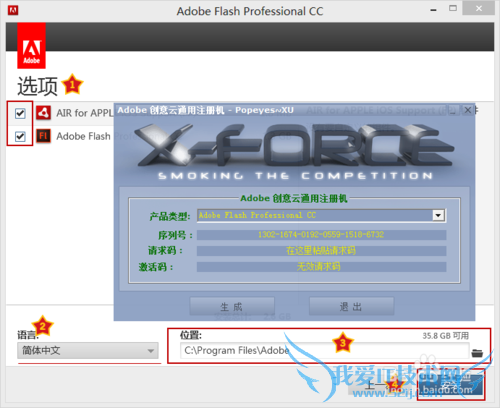Click the 序列号 serial number field

click(321, 235)
